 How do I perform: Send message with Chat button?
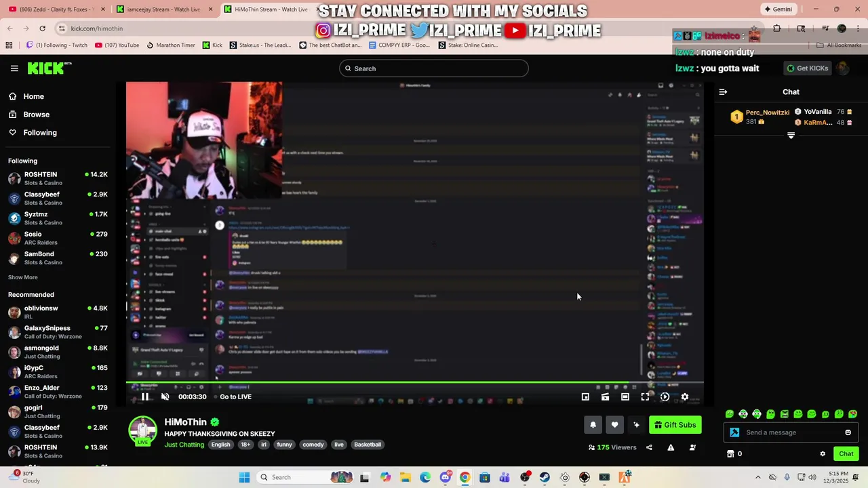click(x=846, y=454)
